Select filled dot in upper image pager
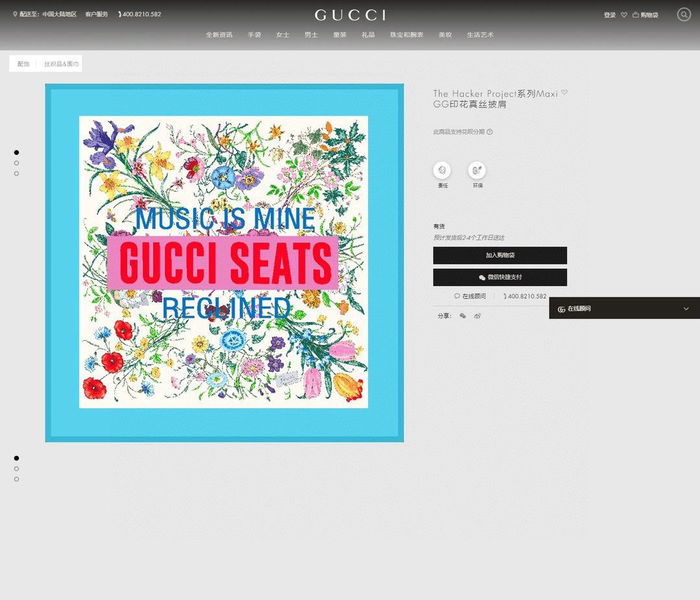Viewport: 700px width, 600px height. click(x=17, y=152)
